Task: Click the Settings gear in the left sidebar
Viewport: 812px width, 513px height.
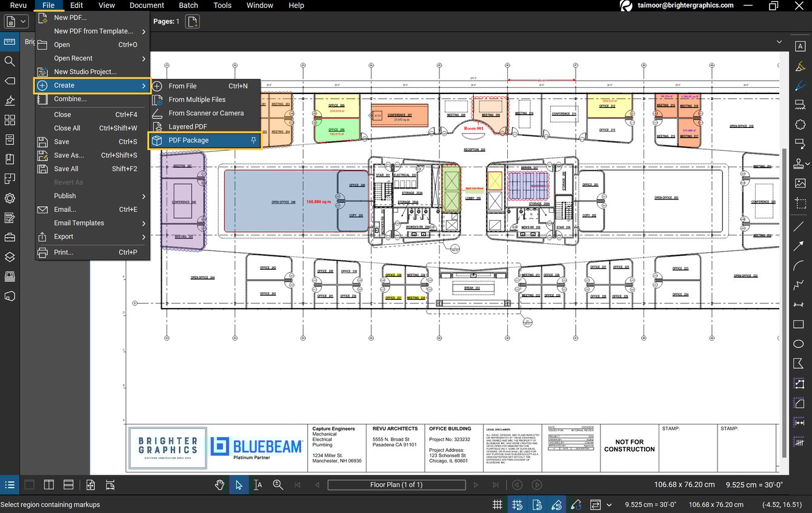Action: pyautogui.click(x=10, y=198)
